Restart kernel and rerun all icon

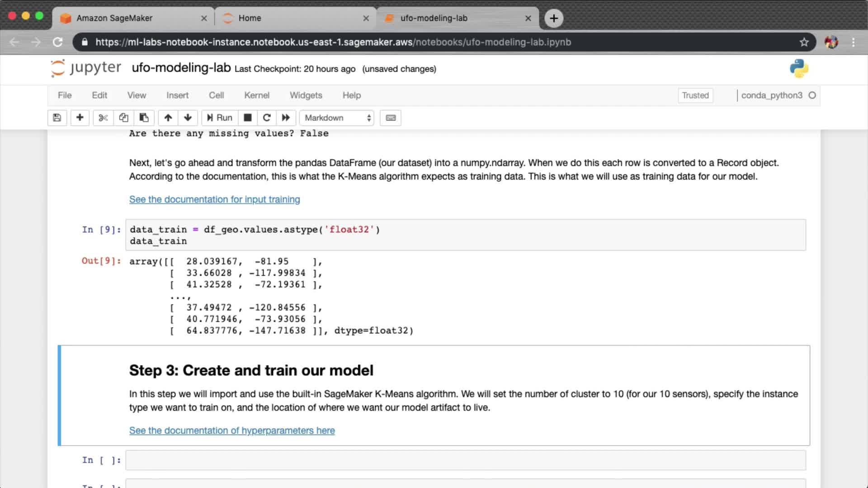pos(286,118)
